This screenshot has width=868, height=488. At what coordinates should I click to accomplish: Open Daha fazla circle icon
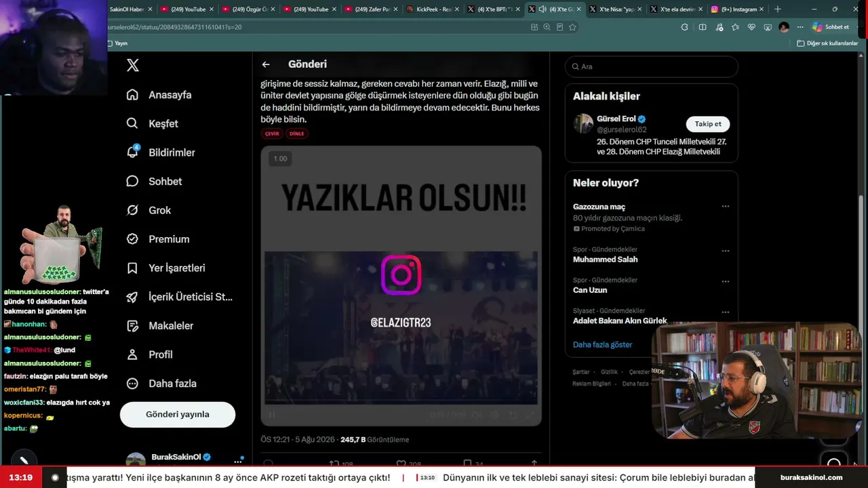pos(132,384)
